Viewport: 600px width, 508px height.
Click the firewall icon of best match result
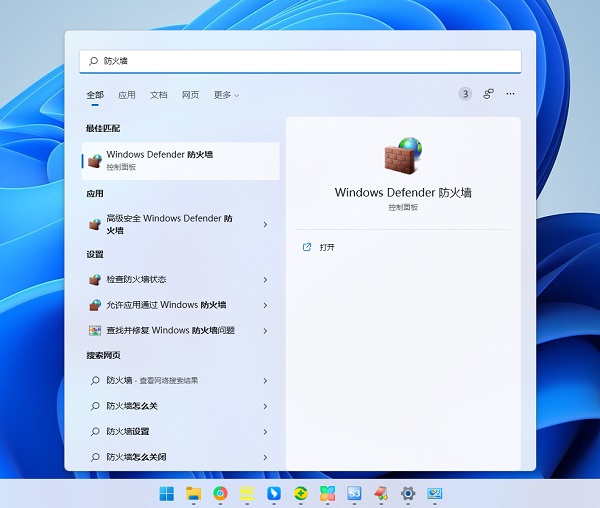click(95, 161)
